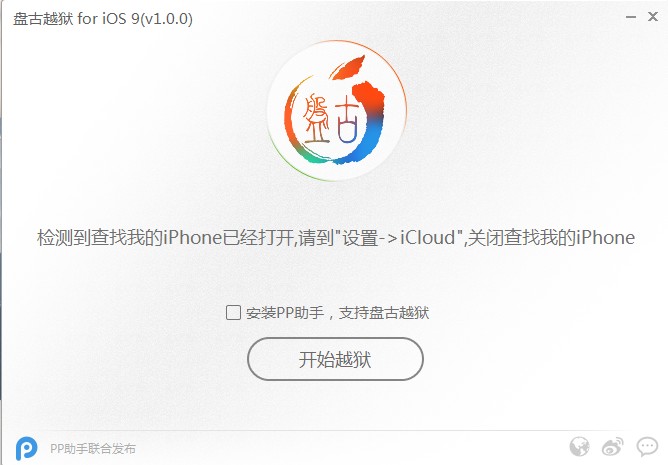Click the PP助手联合发布 footer text
The height and width of the screenshot is (465, 668).
coord(93,449)
